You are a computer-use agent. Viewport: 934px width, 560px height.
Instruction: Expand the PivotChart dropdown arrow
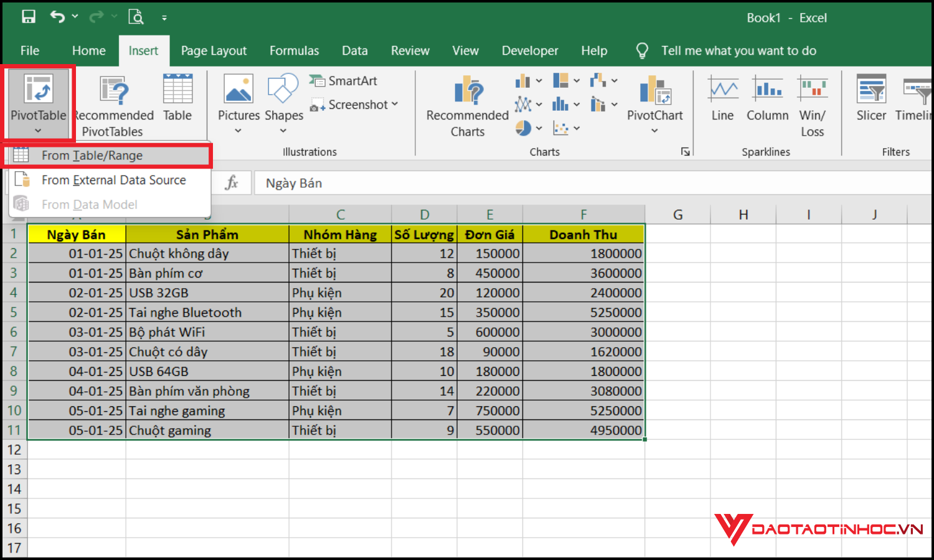click(654, 131)
